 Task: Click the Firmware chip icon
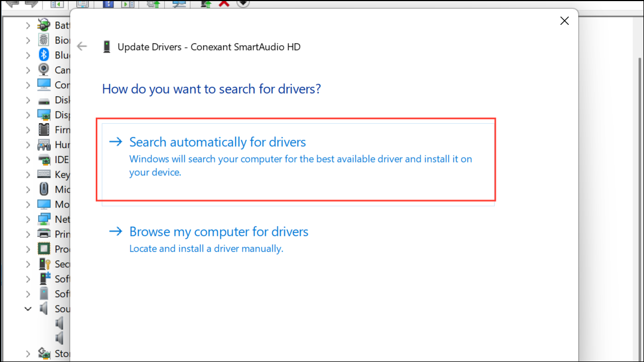point(44,129)
